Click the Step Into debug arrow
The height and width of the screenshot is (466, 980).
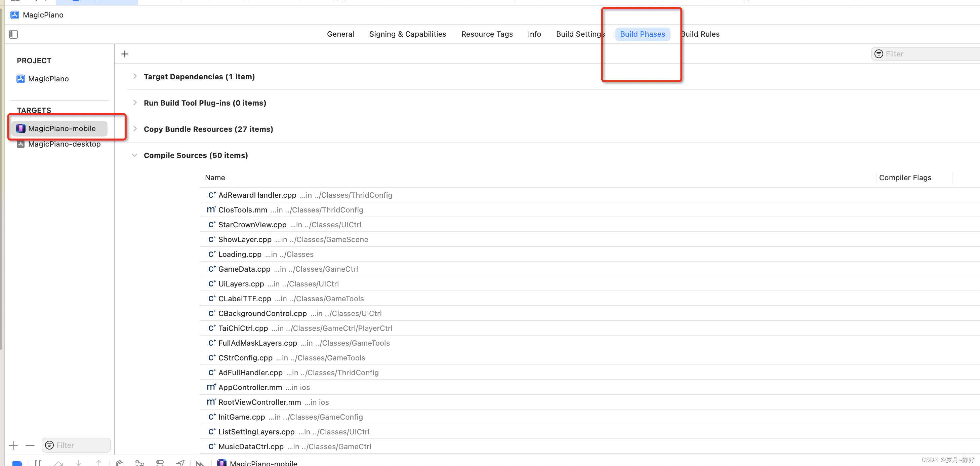coord(79,463)
